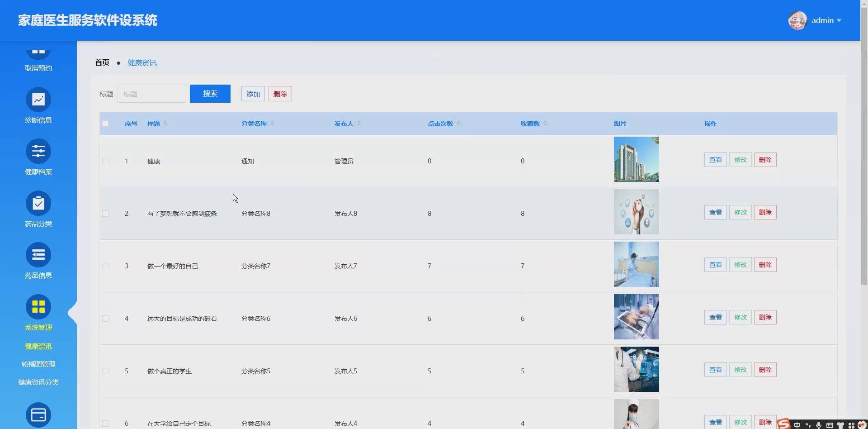Viewport: 868px width, 429px height.
Task: Select 取消预约 in sidebar
Action: pyautogui.click(x=38, y=68)
